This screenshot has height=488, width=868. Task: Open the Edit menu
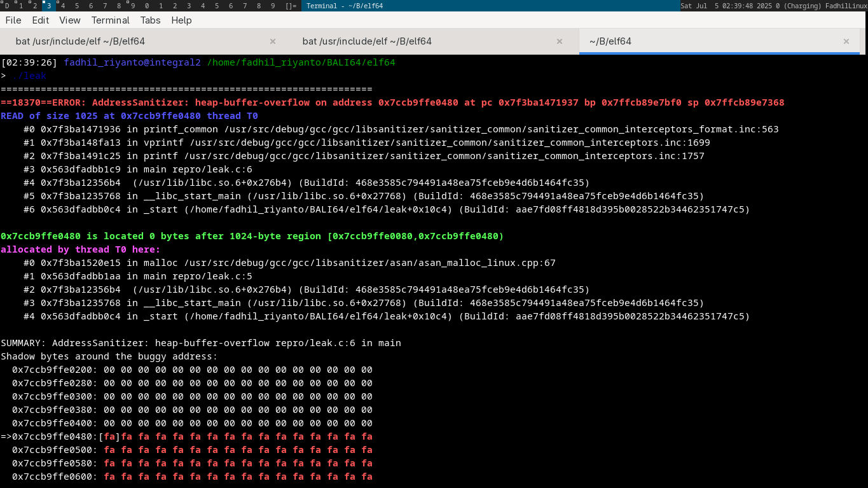[41, 20]
